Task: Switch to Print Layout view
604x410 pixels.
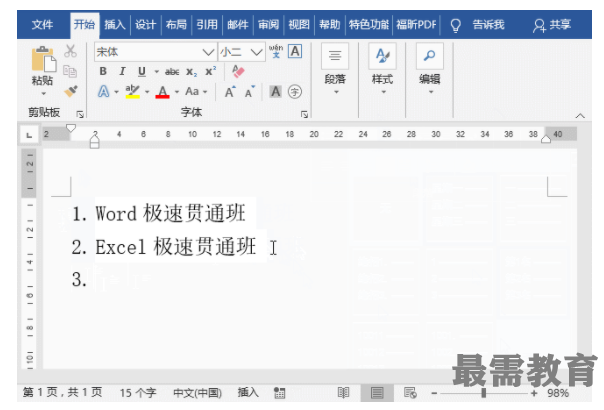Action: [377, 393]
